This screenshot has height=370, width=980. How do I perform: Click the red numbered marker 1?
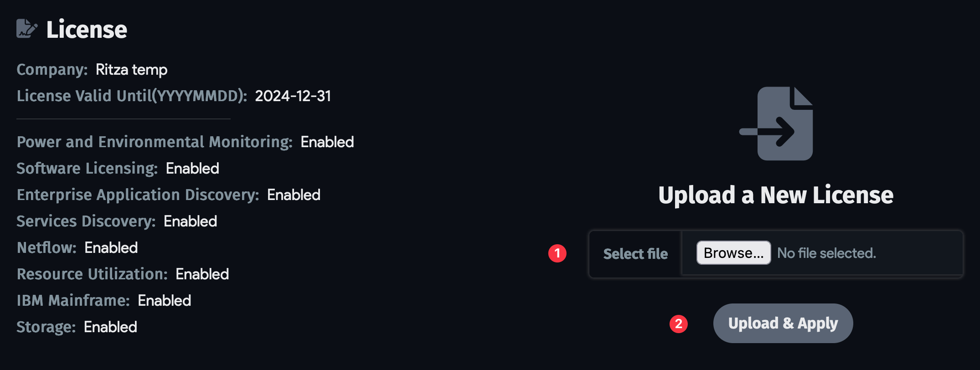[557, 254]
